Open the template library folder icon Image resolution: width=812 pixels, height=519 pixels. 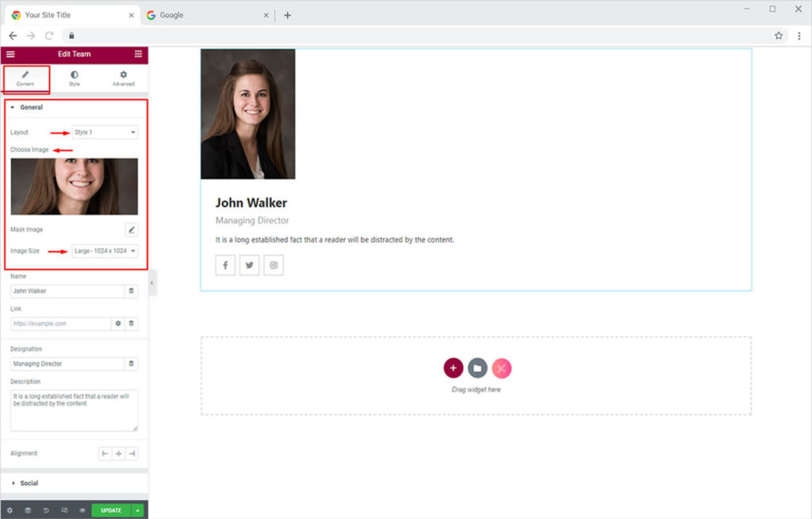pyautogui.click(x=477, y=368)
